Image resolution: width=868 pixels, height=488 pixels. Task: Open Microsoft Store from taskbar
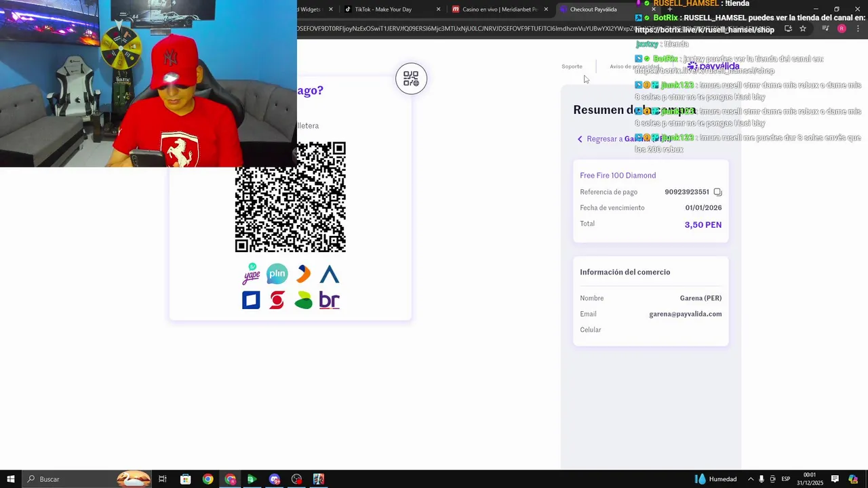click(185, 479)
